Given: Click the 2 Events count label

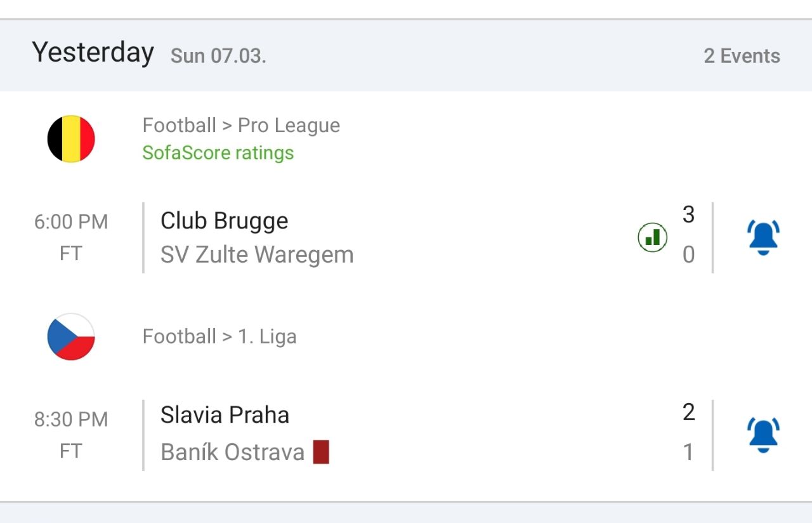Looking at the screenshot, I should coord(742,56).
